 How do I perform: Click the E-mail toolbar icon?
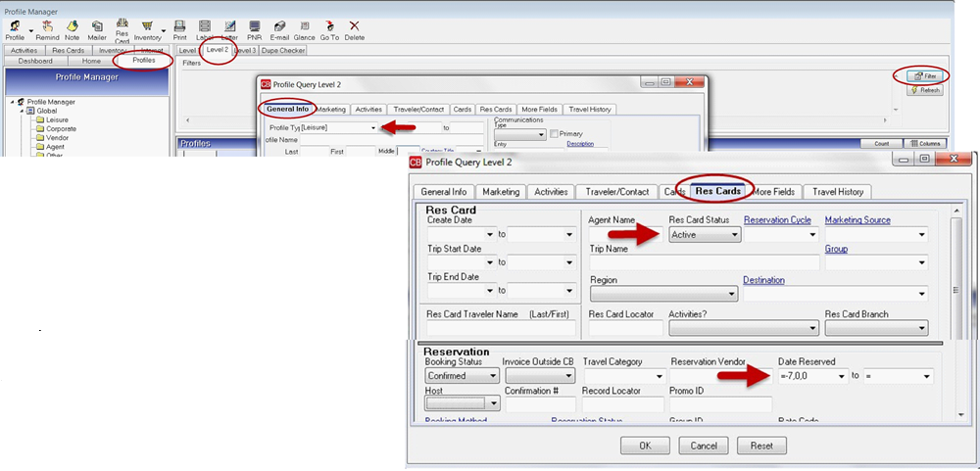(x=280, y=26)
